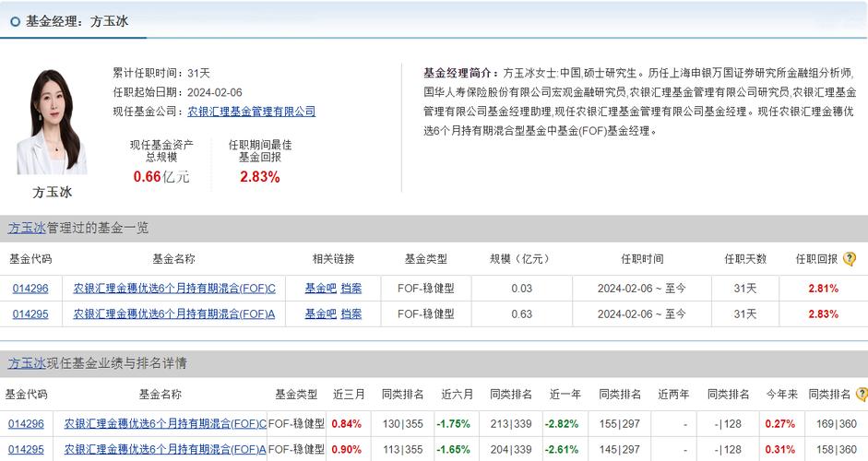Click the circle bullet icon before 基金经理
Screen dimensions: 868x461
15,21
